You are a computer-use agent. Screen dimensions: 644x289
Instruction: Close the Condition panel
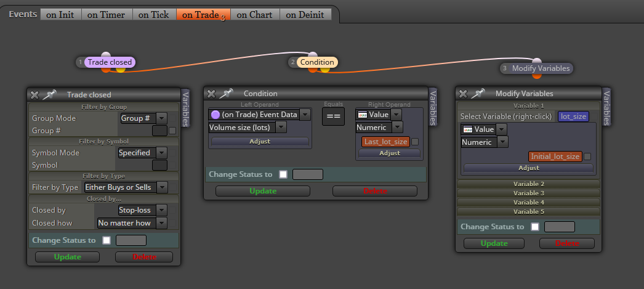(211, 94)
